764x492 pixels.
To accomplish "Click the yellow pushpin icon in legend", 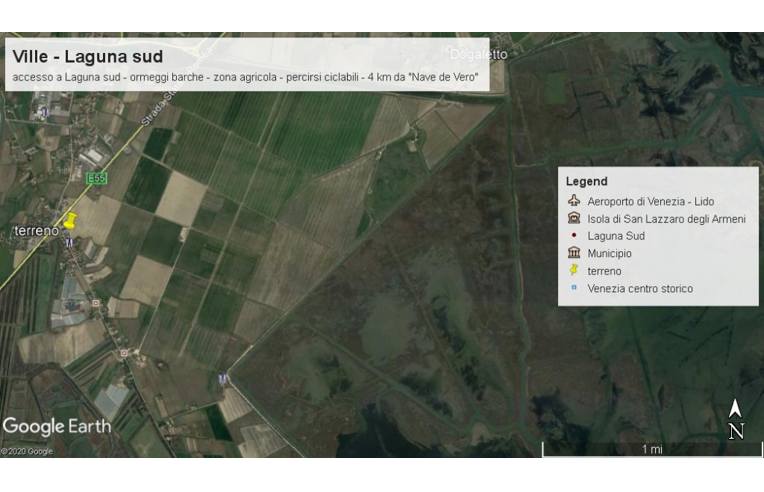I will (x=573, y=271).
